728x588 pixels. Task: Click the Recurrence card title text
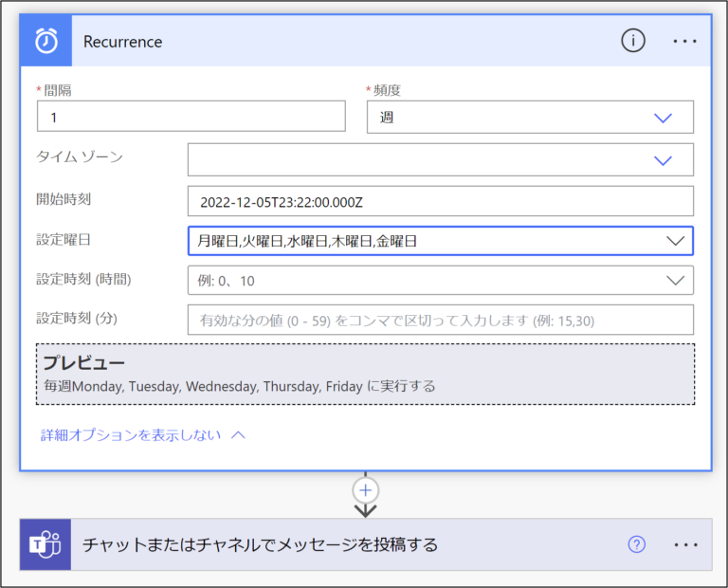pyautogui.click(x=123, y=42)
